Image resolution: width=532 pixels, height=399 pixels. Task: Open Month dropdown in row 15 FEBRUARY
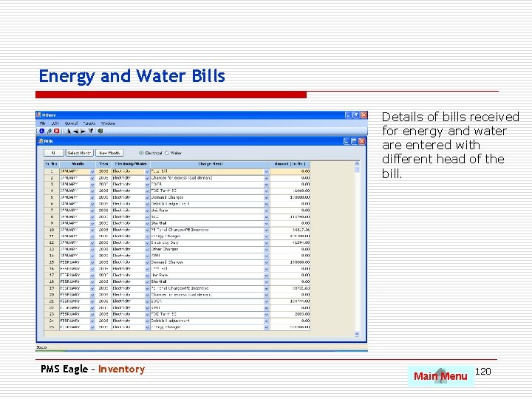tap(92, 262)
